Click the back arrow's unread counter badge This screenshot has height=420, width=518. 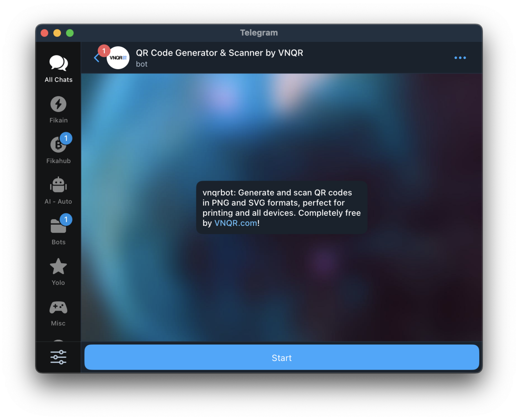pyautogui.click(x=104, y=51)
